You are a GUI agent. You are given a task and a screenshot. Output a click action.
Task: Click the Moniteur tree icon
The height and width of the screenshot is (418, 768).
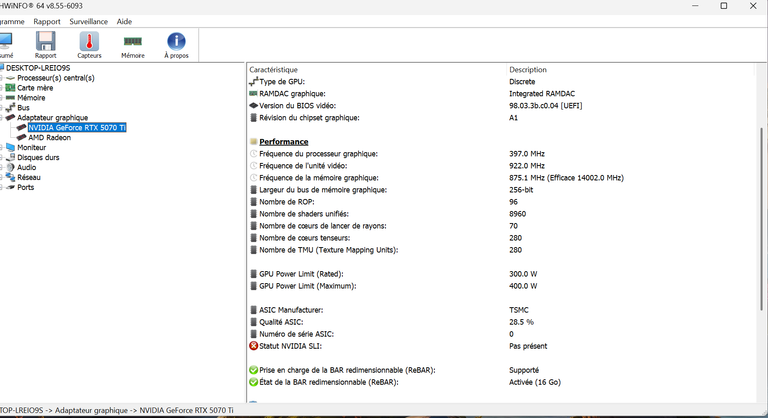10,148
